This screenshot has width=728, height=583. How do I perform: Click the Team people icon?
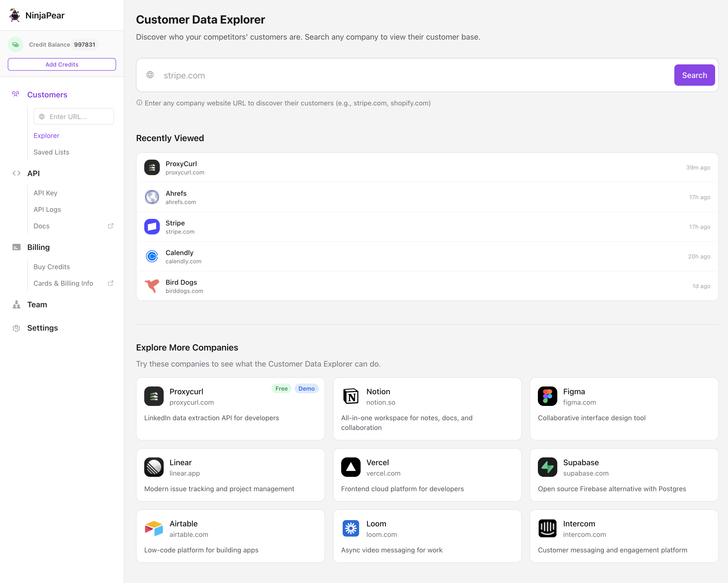[16, 305]
